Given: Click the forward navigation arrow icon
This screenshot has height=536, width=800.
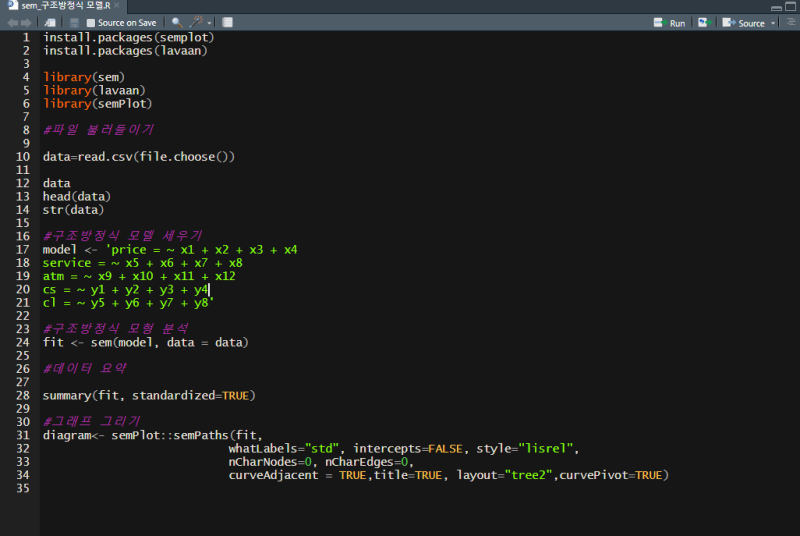Looking at the screenshot, I should [27, 22].
